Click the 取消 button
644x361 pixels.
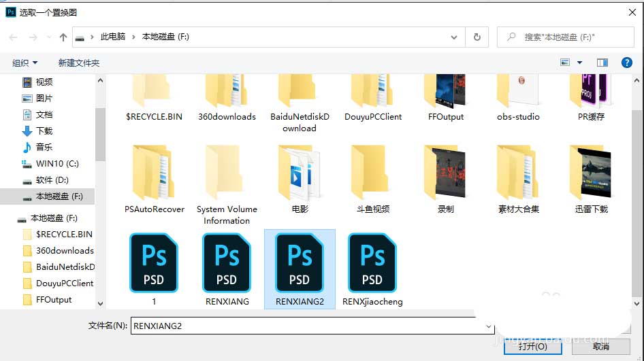click(x=601, y=347)
